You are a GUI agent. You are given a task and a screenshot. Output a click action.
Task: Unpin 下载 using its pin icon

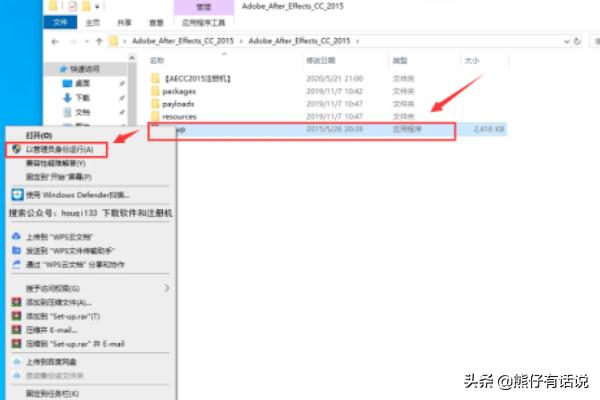[x=122, y=98]
